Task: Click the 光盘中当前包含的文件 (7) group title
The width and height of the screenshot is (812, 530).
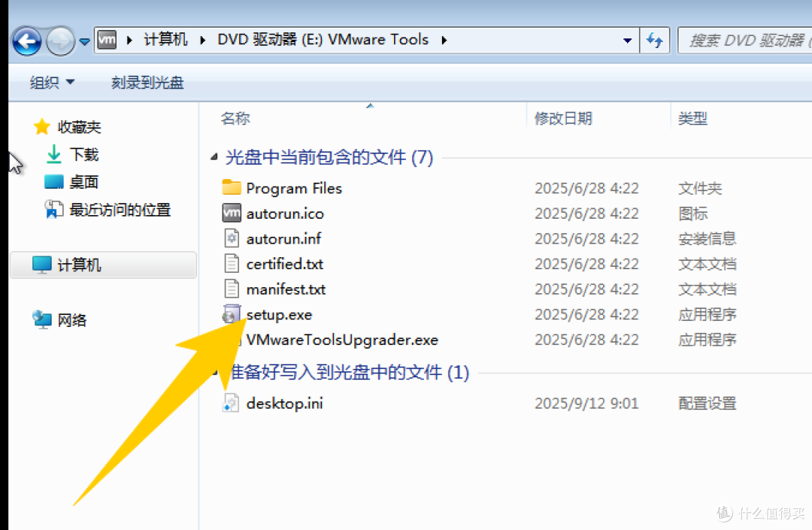Action: (x=329, y=157)
